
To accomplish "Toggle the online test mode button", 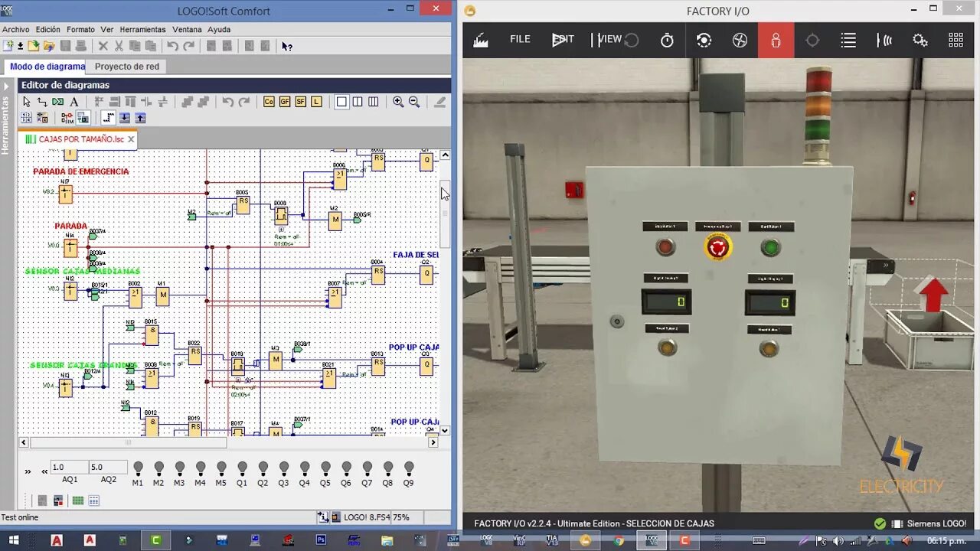I will (x=83, y=118).
